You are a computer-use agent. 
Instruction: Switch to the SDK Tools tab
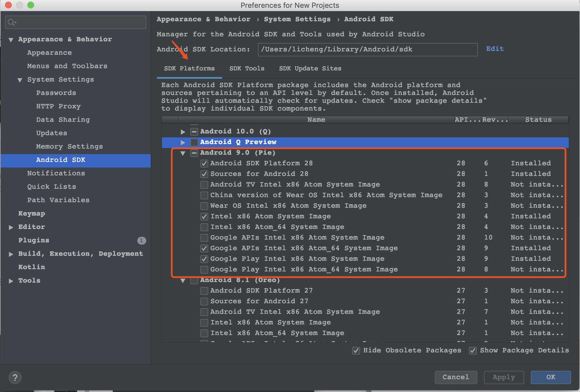pos(247,68)
